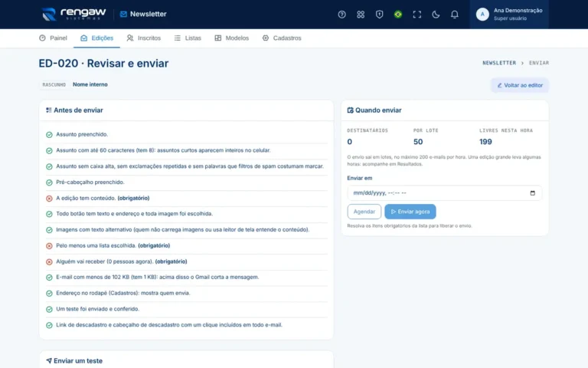The height and width of the screenshot is (368, 588).
Task: Click check icon beside Endereço no rodapé
Action: coord(49,294)
